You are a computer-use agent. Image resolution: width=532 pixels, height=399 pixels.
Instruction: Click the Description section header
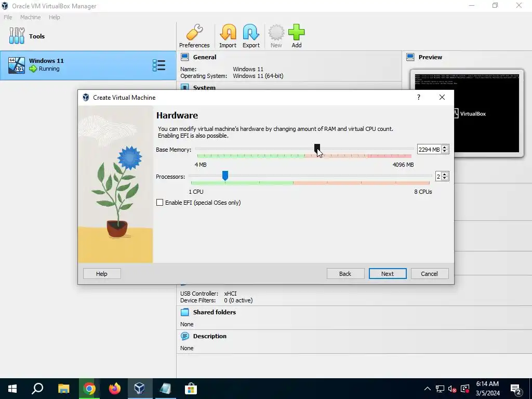[210, 336]
